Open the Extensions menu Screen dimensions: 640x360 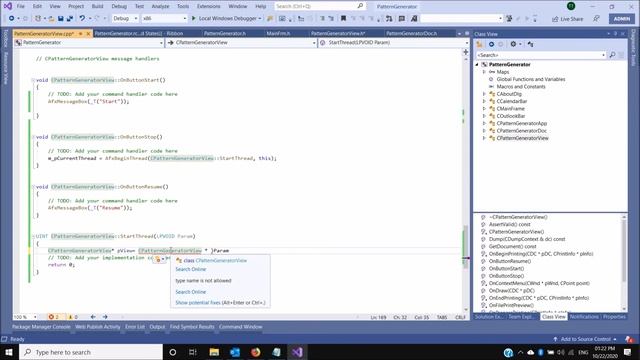[208, 6]
